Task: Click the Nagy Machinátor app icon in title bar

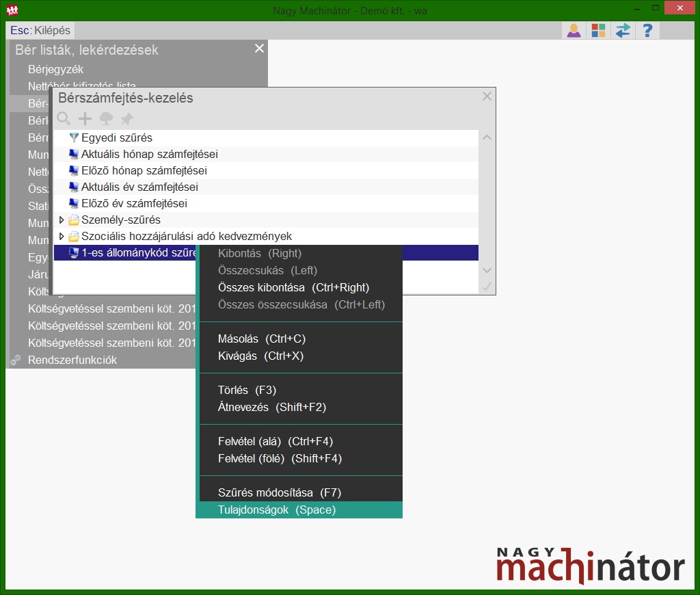Action: click(x=12, y=10)
